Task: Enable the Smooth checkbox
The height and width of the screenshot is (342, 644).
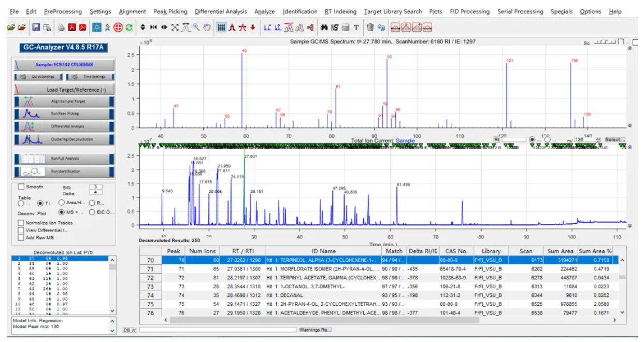Action: pyautogui.click(x=21, y=187)
